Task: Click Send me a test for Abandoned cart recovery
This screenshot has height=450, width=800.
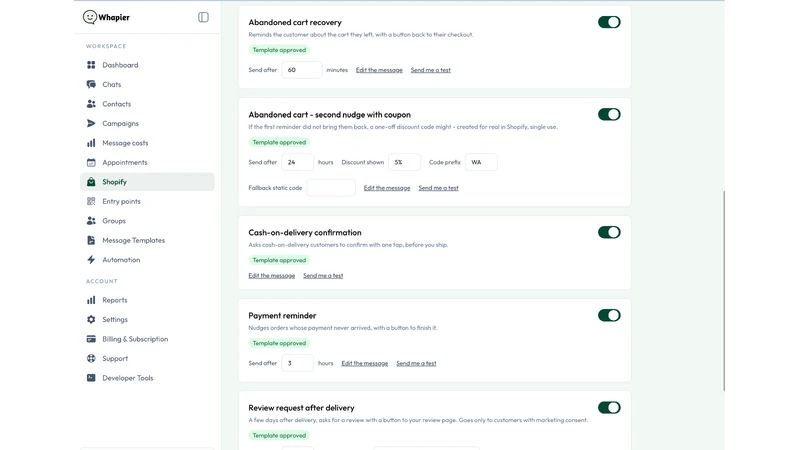Action: click(431, 70)
